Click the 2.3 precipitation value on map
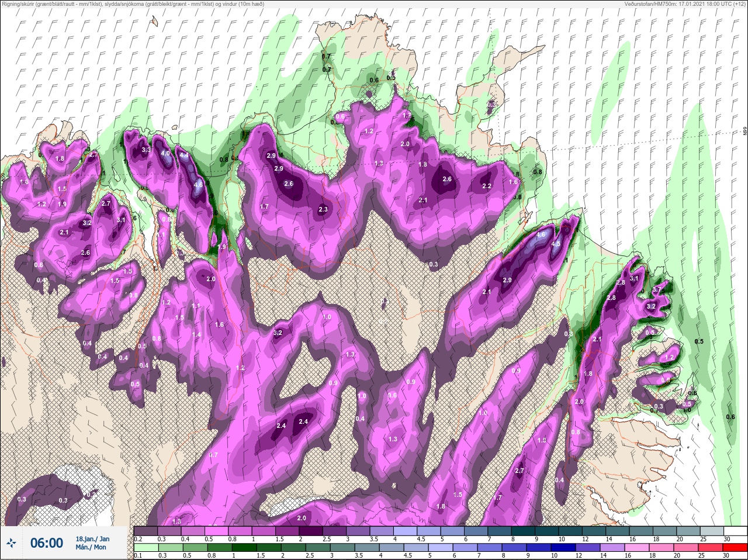 pyautogui.click(x=323, y=209)
